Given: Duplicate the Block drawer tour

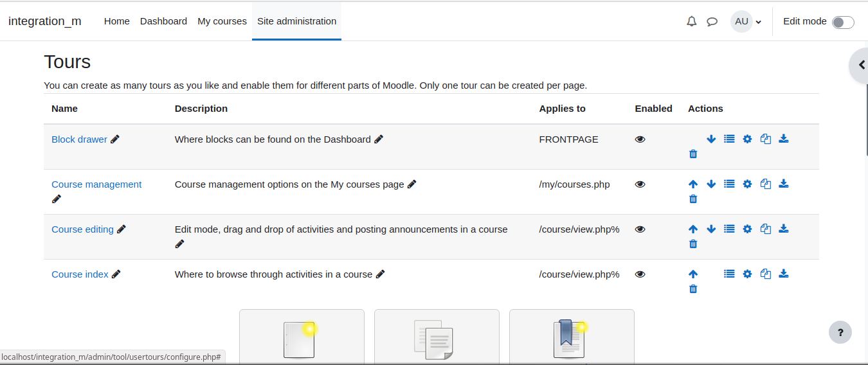Looking at the screenshot, I should click(x=765, y=139).
